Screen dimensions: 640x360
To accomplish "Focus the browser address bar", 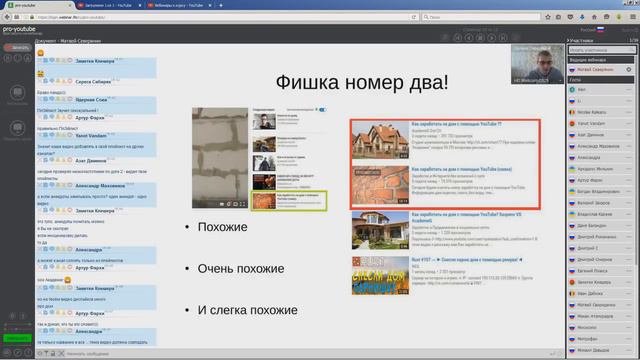I will point(220,17).
